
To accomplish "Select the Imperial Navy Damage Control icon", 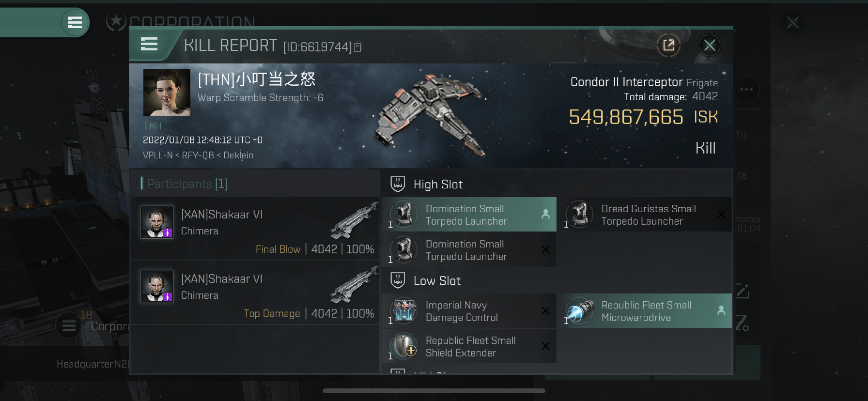I will (403, 311).
